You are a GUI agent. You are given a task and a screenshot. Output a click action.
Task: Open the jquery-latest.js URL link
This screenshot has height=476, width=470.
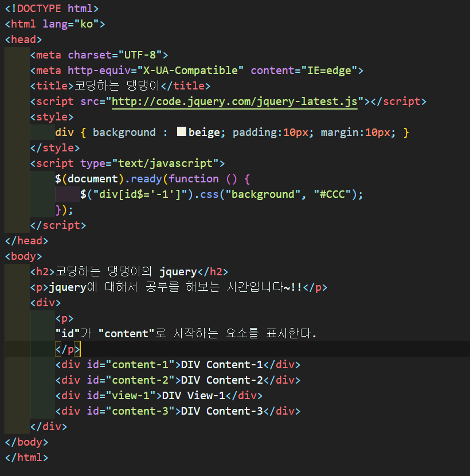234,102
